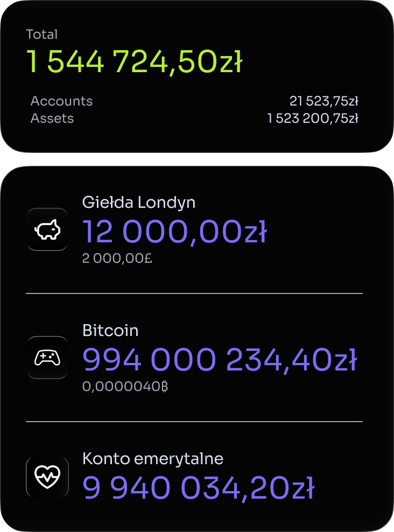Select the Bitcoin asset title

[x=110, y=330]
